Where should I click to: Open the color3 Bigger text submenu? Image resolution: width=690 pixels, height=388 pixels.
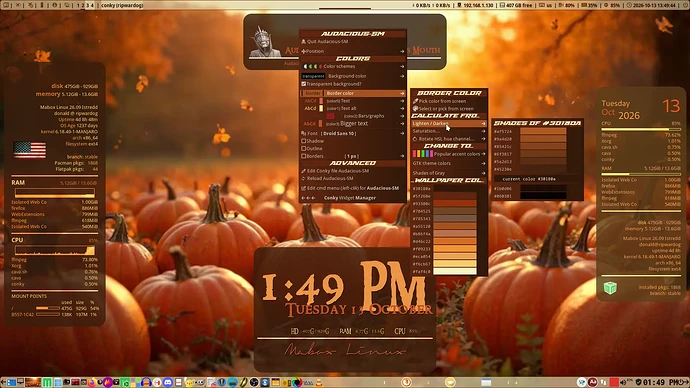click(x=352, y=124)
